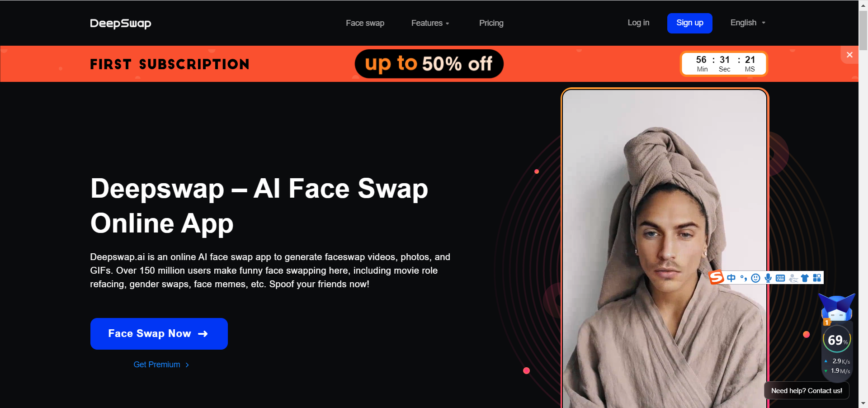Click the Sign up button

pos(689,23)
